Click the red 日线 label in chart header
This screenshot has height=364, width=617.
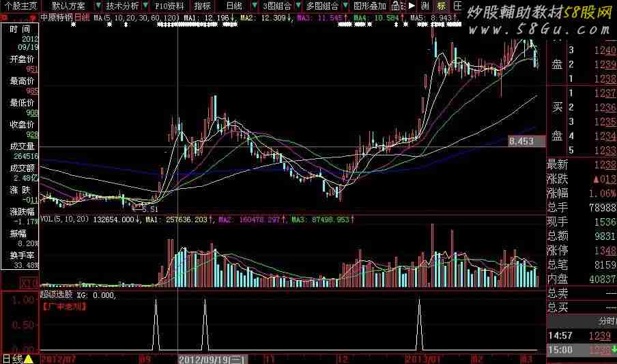(x=82, y=18)
